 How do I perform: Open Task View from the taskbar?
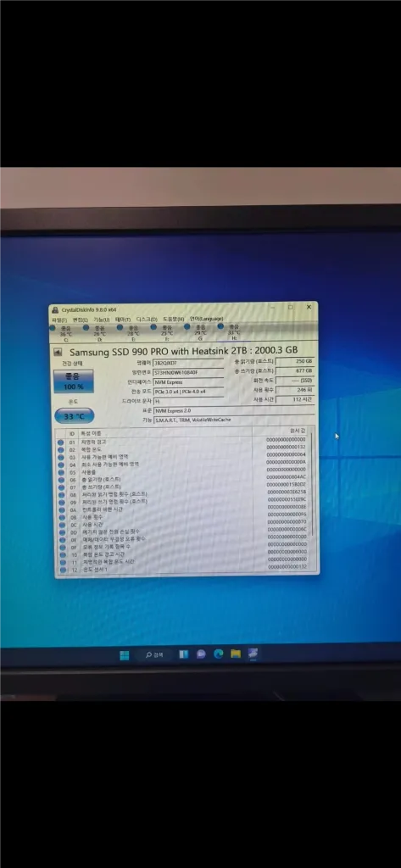[183, 654]
